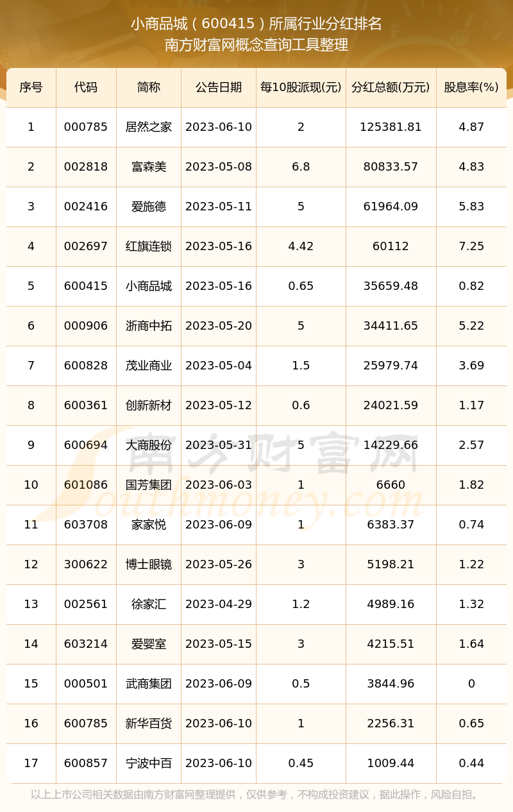Click the 富森美 name cell
This screenshot has width=513, height=812.
[149, 167]
